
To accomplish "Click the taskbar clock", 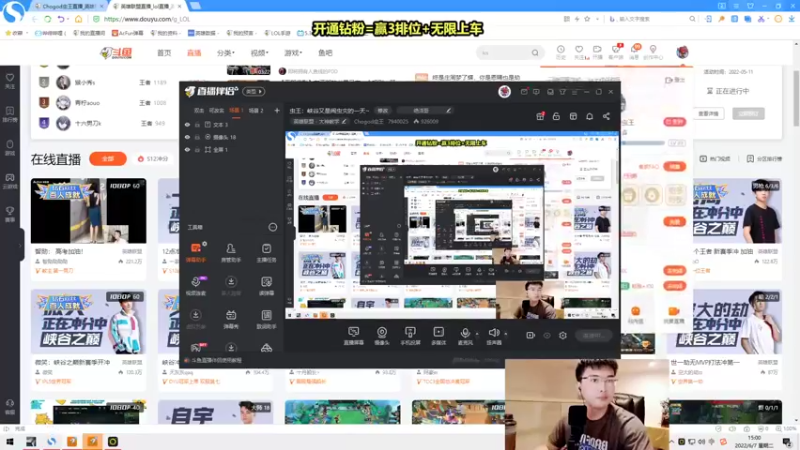I will (754, 442).
